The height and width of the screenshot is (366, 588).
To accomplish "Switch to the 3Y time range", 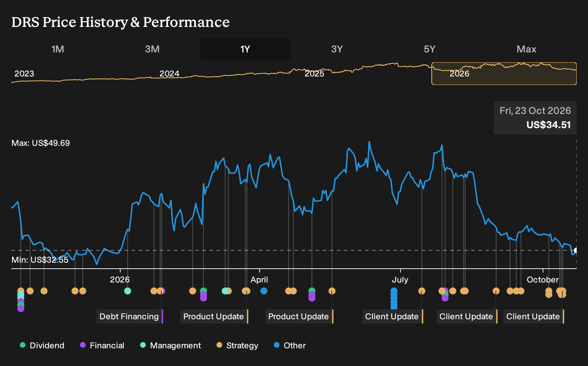I will (x=337, y=49).
